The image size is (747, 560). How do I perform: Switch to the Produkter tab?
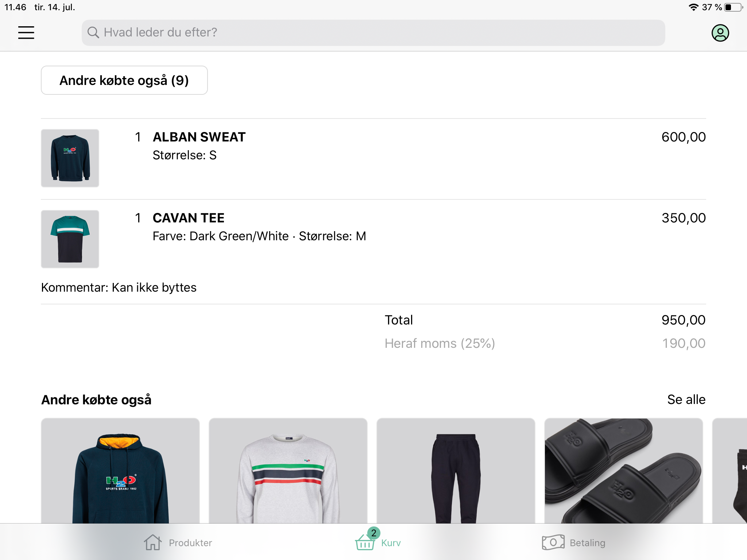point(190,543)
